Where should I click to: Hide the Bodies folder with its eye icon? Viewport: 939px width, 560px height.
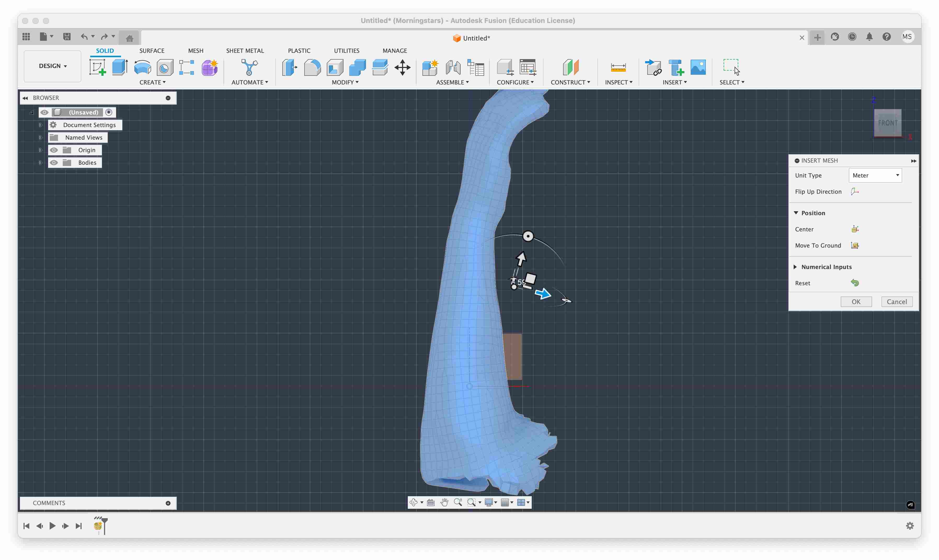[54, 163]
